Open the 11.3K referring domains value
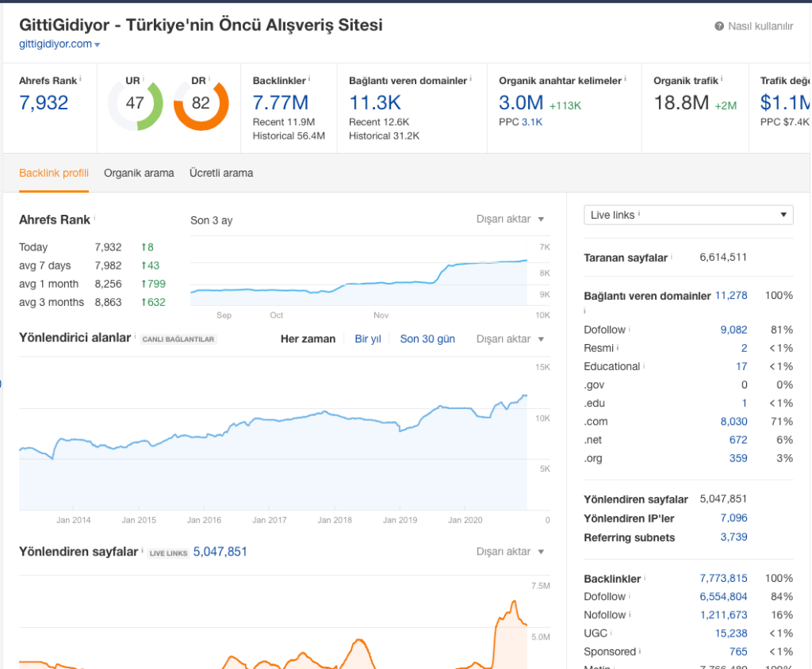Viewport: 812px width, 669px height. tap(375, 102)
